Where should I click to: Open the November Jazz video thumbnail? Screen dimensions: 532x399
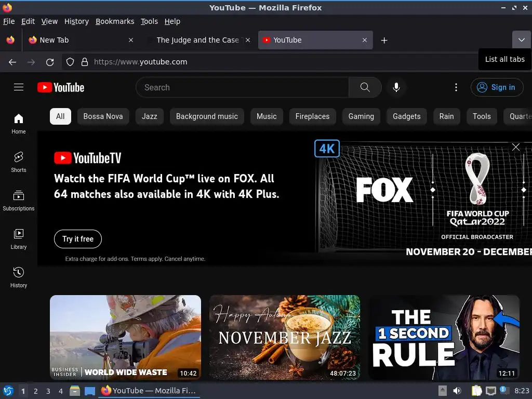click(285, 337)
